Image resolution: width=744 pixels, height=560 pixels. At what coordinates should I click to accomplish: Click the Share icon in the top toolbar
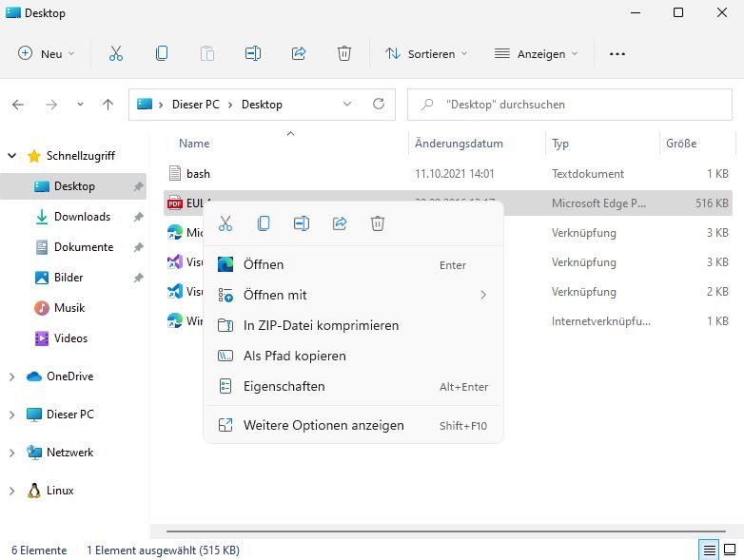point(299,53)
